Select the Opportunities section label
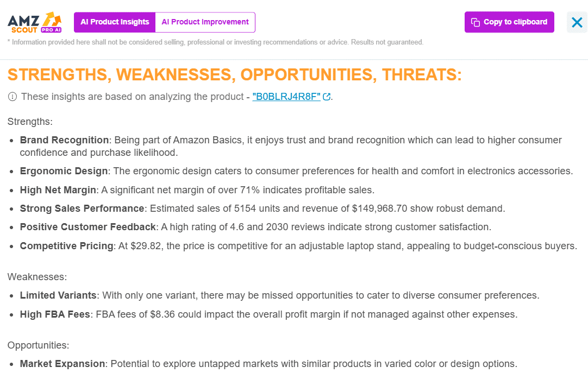588x373 pixels. click(38, 345)
